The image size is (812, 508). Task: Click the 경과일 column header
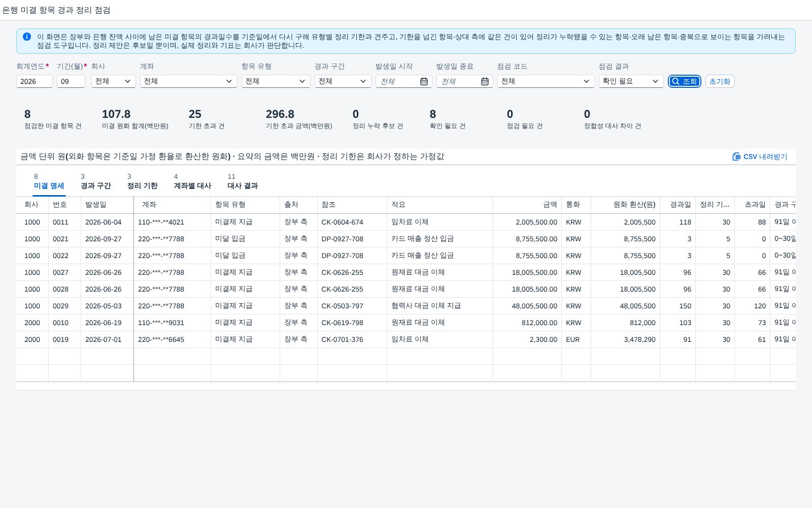[678, 205]
